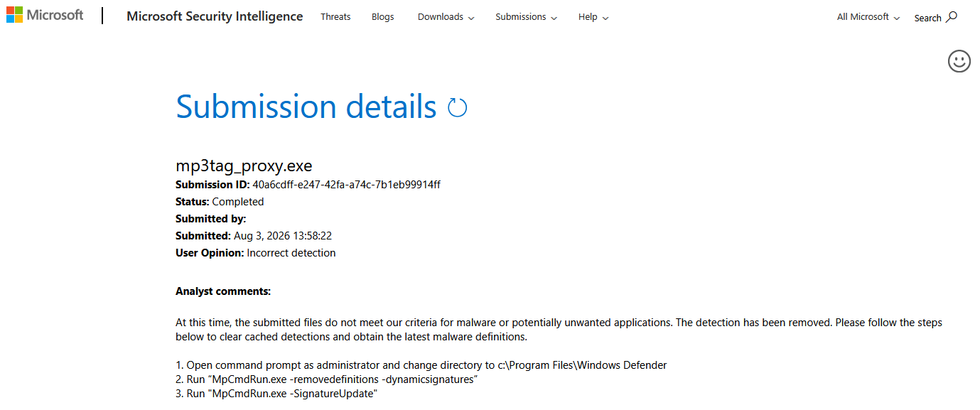
Task: Open feedback via the smiley face icon
Action: tap(959, 61)
